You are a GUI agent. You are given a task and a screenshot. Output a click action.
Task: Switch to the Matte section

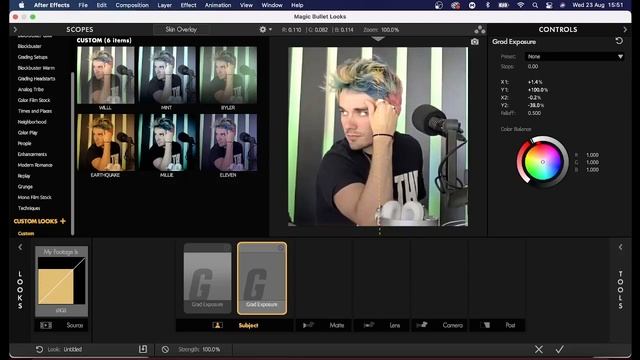tap(324, 325)
